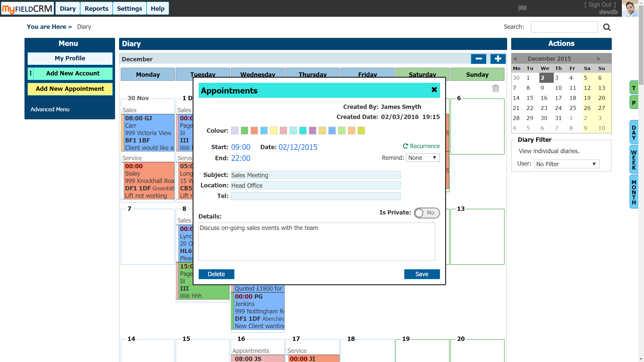Click into the Subject field
The width and height of the screenshot is (644, 362).
[316, 175]
